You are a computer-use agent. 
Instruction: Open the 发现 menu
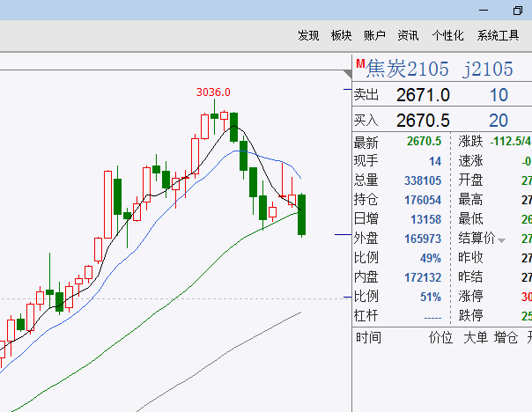[x=308, y=35]
